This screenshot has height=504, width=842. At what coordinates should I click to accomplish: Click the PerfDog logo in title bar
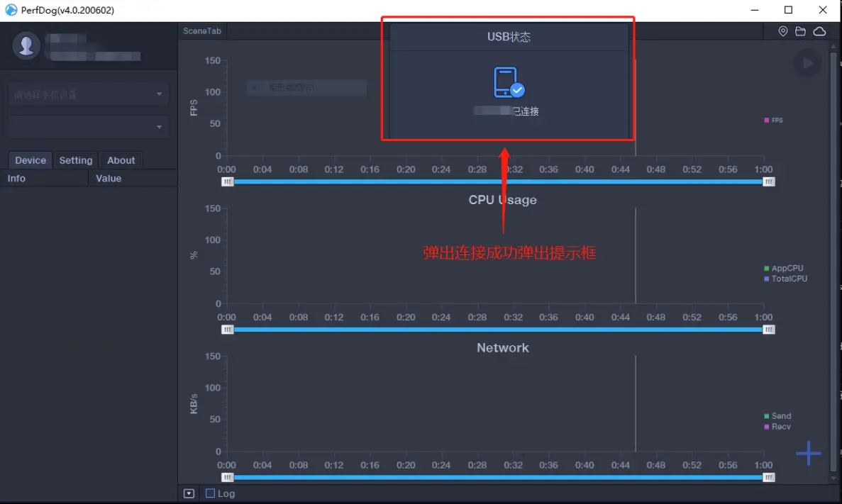click(x=11, y=10)
